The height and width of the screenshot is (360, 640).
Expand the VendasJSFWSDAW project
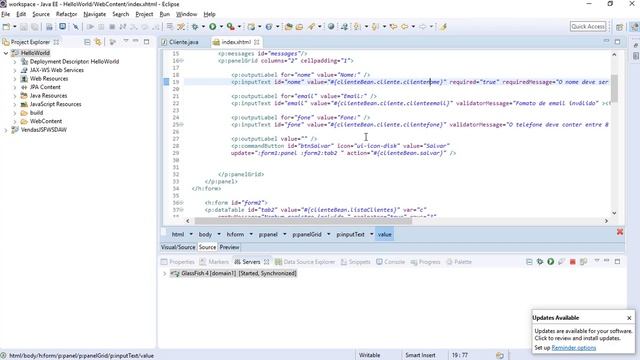pos(6,130)
